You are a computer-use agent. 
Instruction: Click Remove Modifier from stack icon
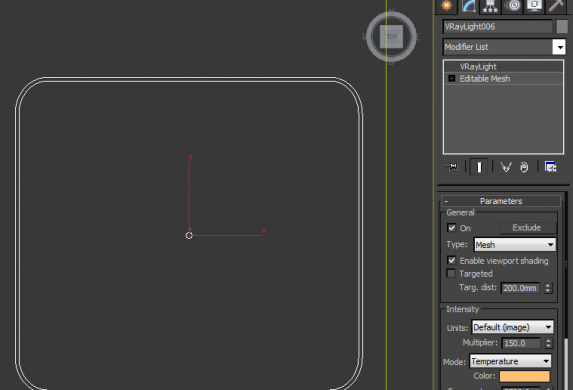tap(524, 167)
